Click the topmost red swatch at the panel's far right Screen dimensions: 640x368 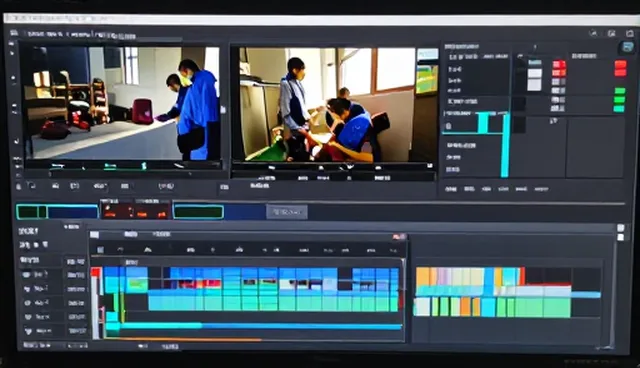(x=620, y=64)
